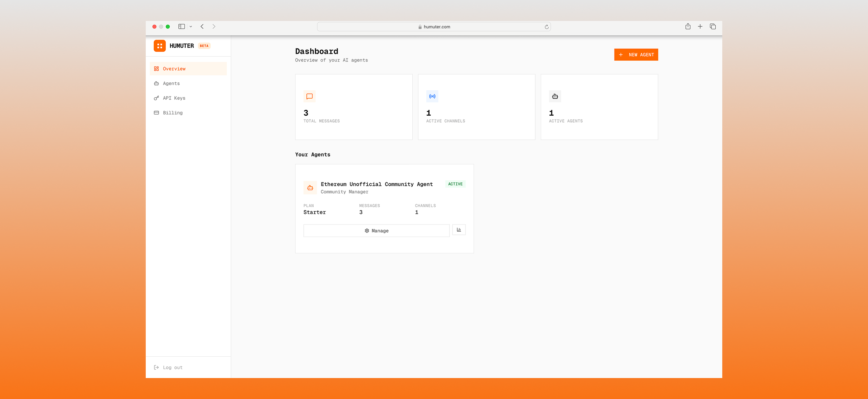Open the Agents section
This screenshot has width=868, height=399.
(x=171, y=83)
